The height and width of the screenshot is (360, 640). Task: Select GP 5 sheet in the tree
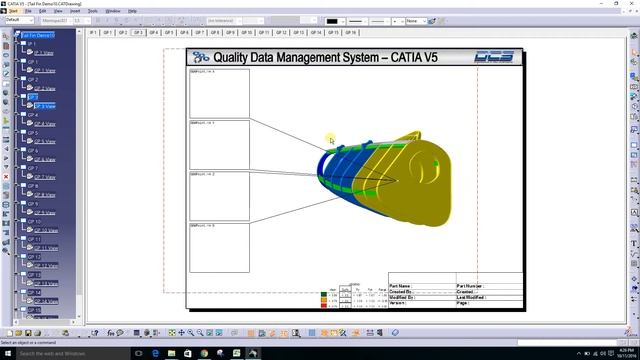tap(33, 133)
